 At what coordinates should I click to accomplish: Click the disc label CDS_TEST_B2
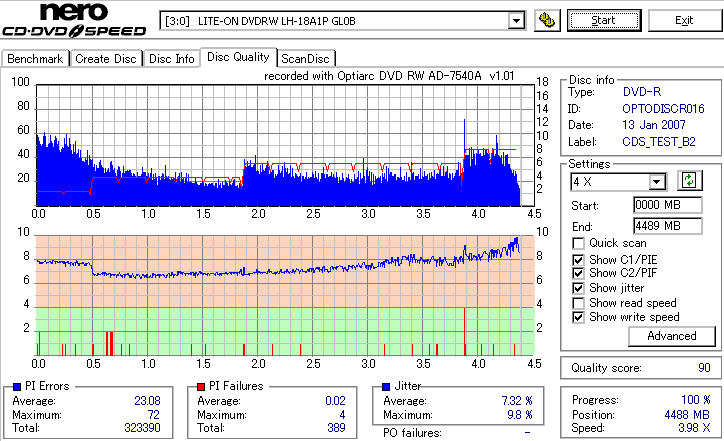point(659,142)
